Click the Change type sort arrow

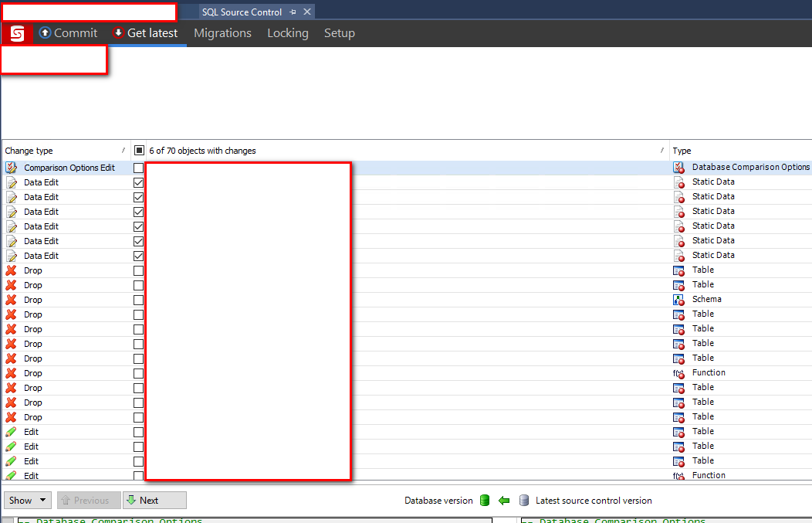[x=123, y=150]
